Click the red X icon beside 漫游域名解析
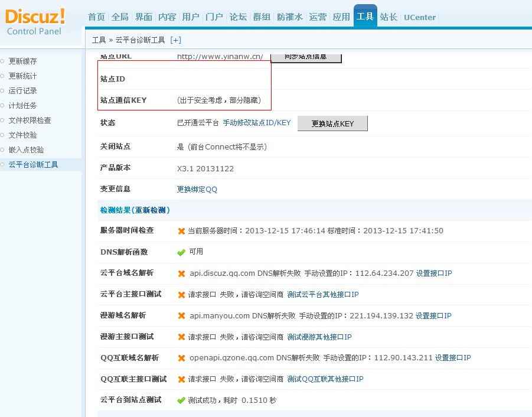The height and width of the screenshot is (417, 532). pyautogui.click(x=181, y=316)
